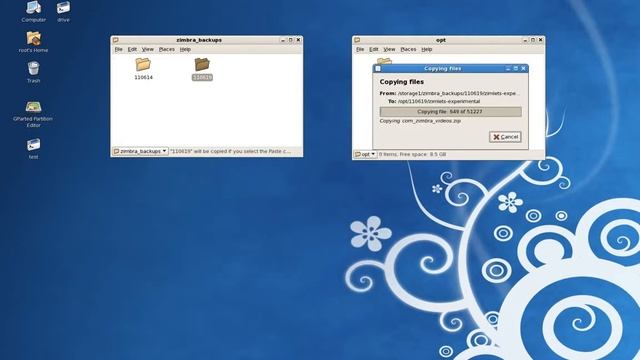This screenshot has height=360, width=640.
Task: Expand the opt location dropdown
Action: (x=365, y=154)
